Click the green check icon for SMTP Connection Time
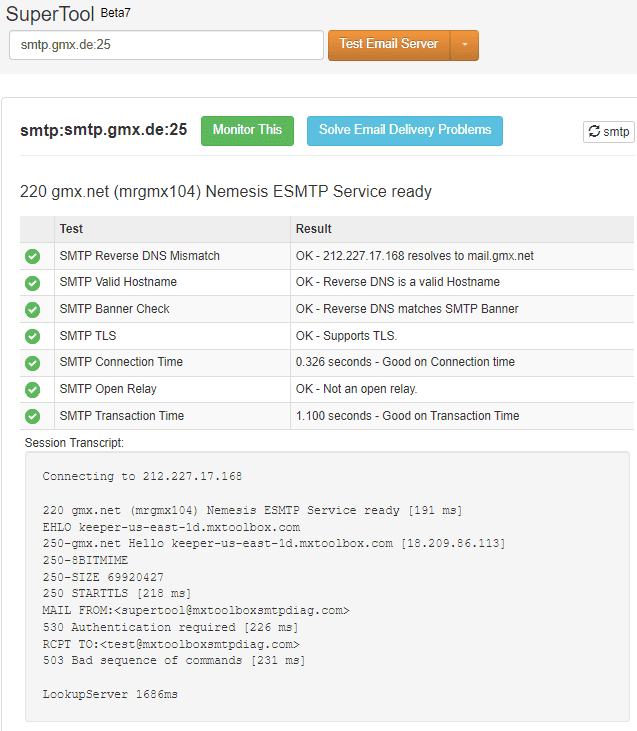Screen dimensions: 637x731 32,363
